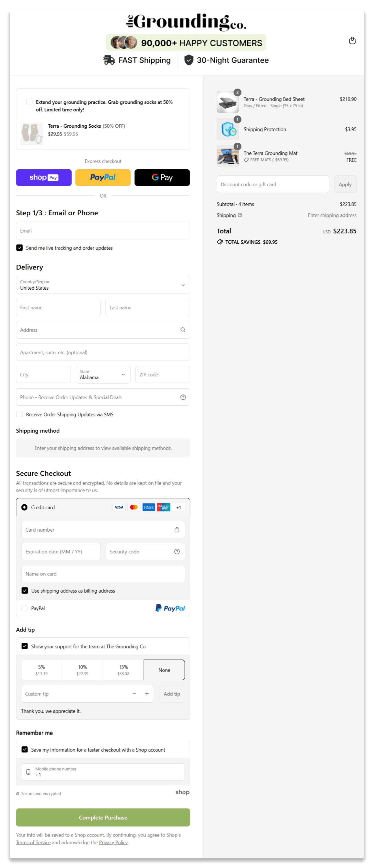This screenshot has width=374, height=868.
Task: Open the shopping bag cart icon
Action: (352, 41)
